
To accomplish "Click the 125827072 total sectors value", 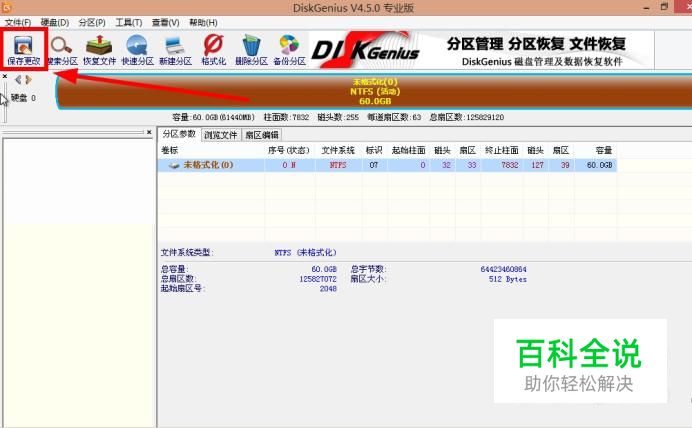I will 318,279.
